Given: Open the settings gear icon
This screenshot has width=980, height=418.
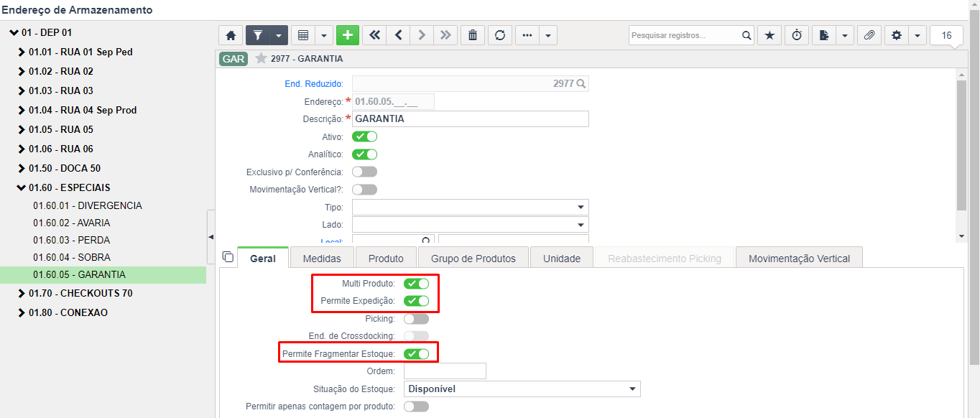Looking at the screenshot, I should [897, 34].
